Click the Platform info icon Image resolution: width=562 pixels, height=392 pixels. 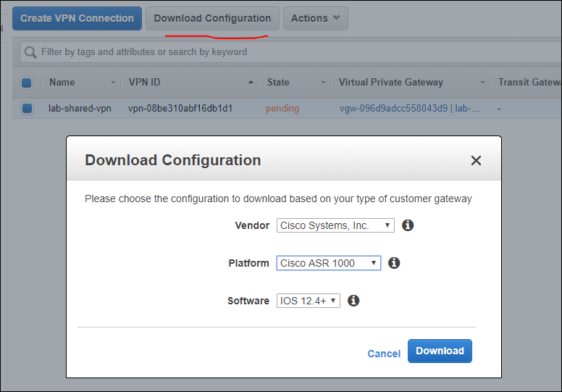[x=394, y=263]
